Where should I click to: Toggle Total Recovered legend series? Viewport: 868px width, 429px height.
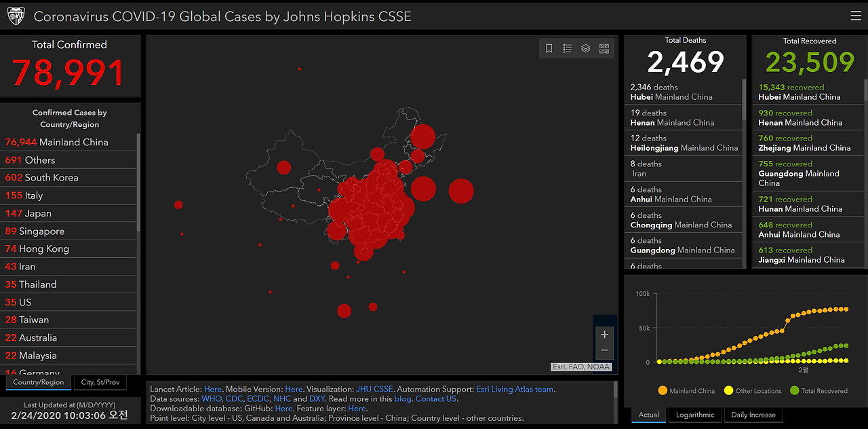point(818,390)
